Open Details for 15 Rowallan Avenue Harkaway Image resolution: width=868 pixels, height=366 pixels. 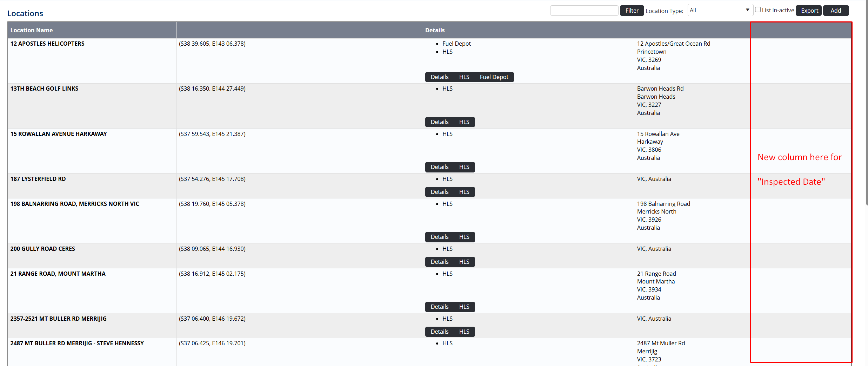[439, 167]
